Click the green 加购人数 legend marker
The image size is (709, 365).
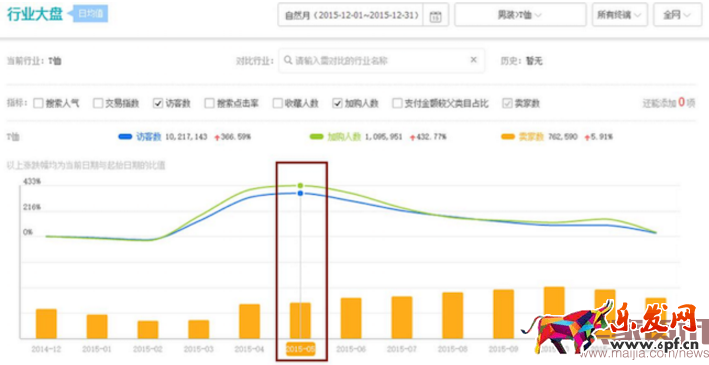point(317,137)
